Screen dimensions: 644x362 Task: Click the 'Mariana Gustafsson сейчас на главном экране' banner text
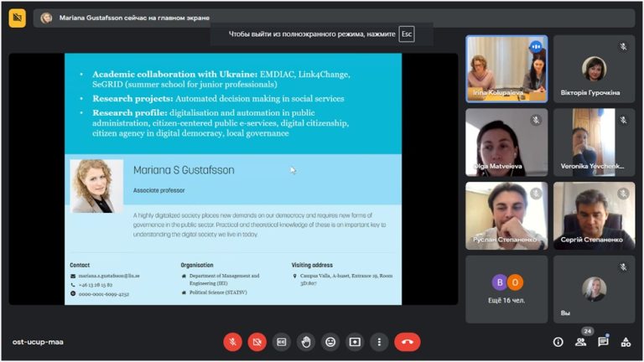(x=134, y=18)
